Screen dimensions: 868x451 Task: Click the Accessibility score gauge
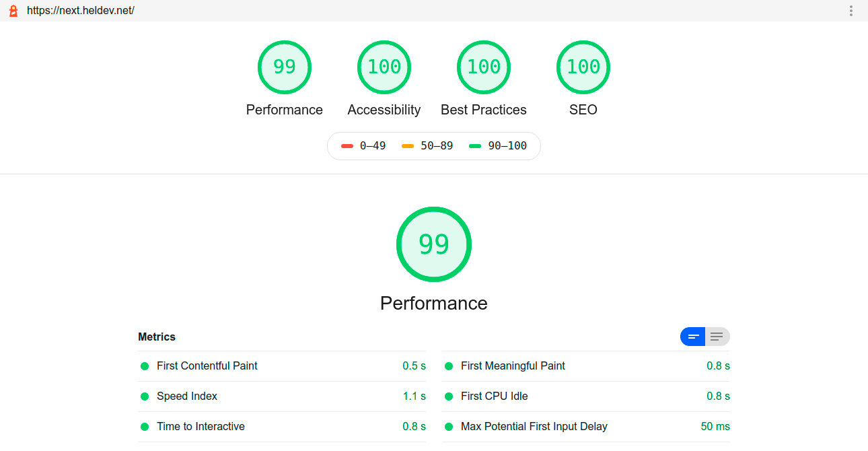click(x=384, y=67)
